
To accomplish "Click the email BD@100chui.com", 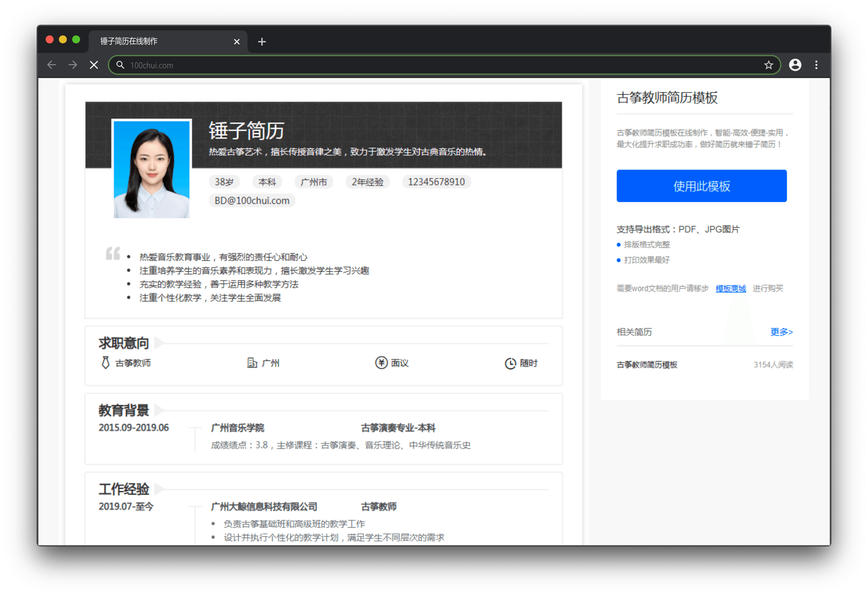I will [x=252, y=200].
